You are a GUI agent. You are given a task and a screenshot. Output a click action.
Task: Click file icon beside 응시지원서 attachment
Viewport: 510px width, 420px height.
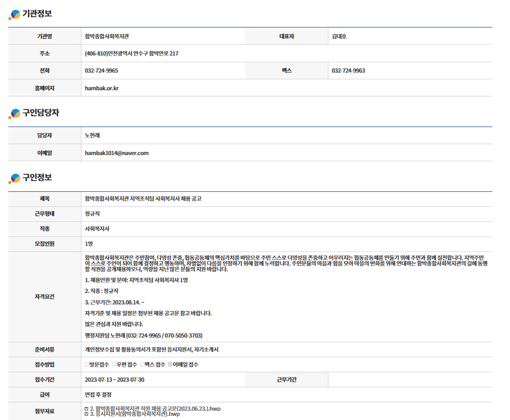(x=86, y=415)
